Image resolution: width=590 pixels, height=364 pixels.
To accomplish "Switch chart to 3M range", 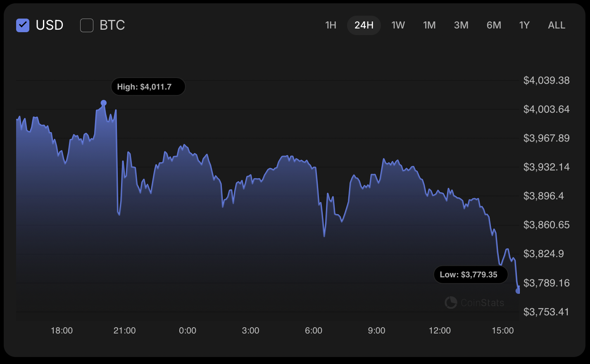I will pos(461,25).
